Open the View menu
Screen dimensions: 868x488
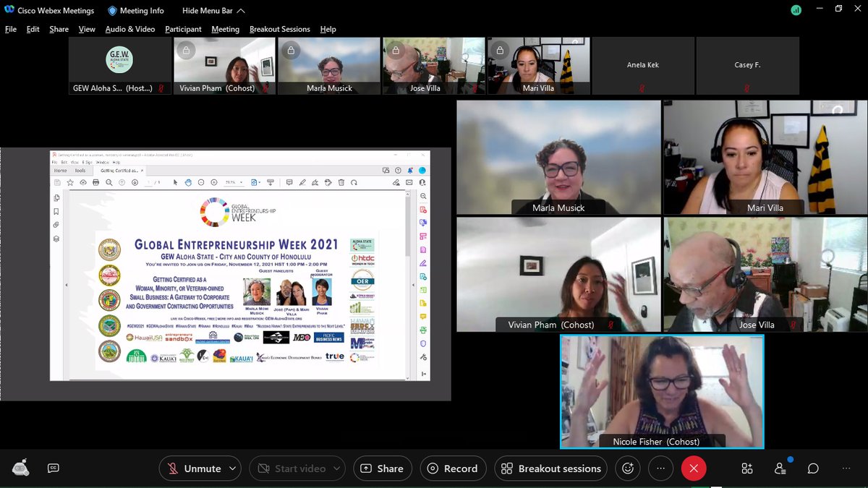coord(87,29)
